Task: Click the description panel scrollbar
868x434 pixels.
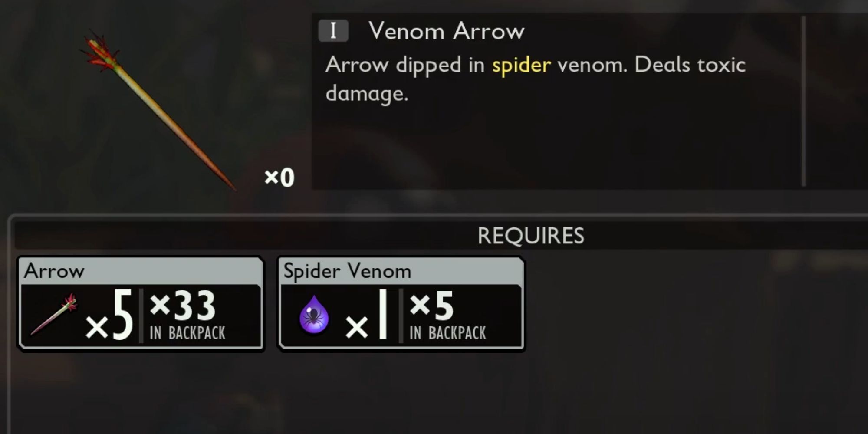Action: pyautogui.click(x=804, y=102)
